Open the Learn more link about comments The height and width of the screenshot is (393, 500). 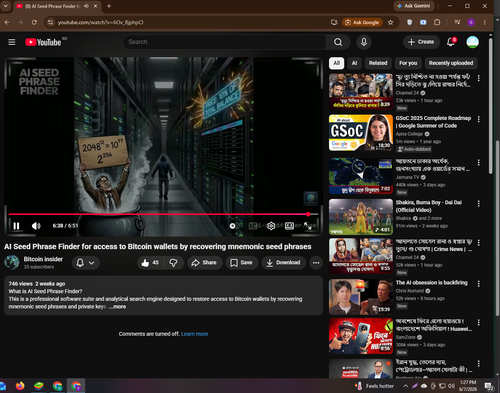pyautogui.click(x=195, y=334)
